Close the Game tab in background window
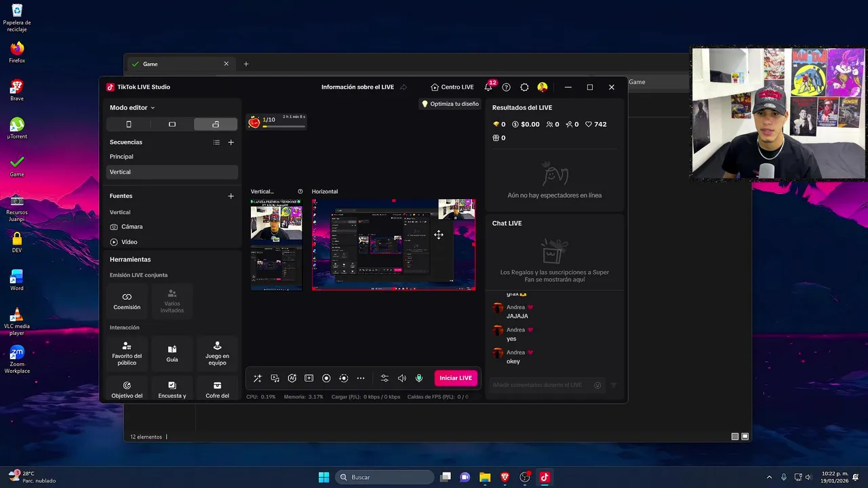Viewport: 868px width, 488px height. [226, 64]
